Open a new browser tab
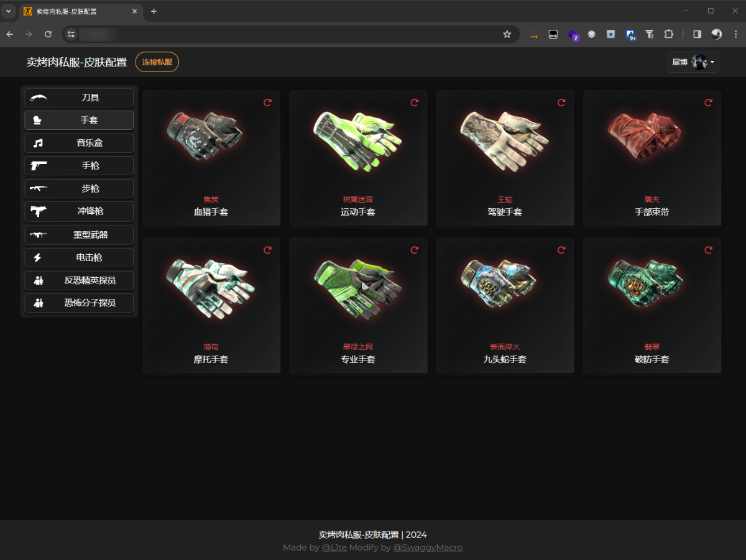This screenshot has height=560, width=746. point(154,11)
